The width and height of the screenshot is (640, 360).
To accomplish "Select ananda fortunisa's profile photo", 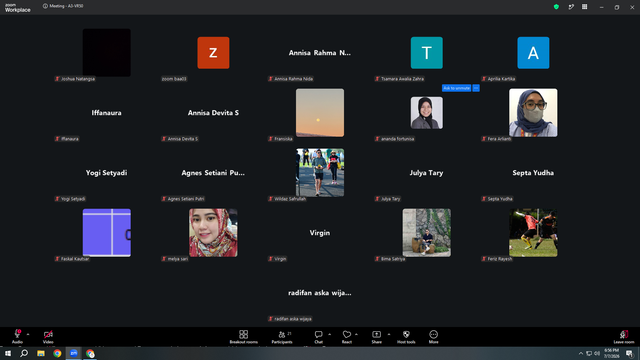I will 427,113.
